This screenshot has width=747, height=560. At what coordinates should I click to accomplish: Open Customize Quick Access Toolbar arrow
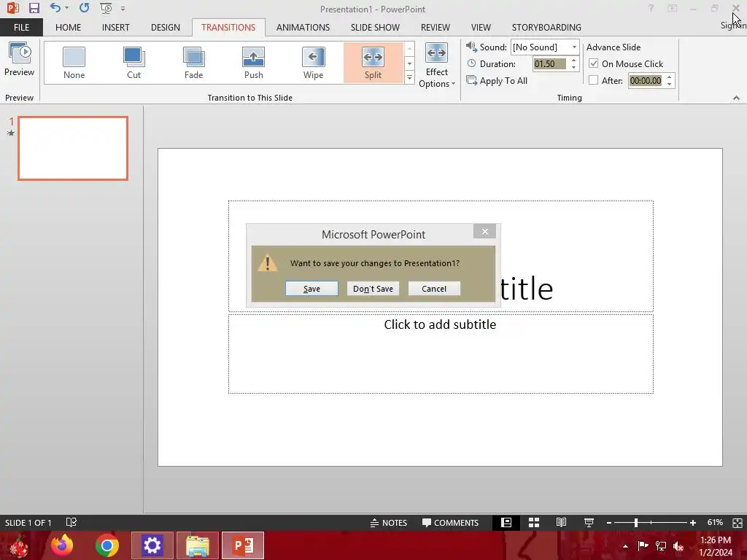coord(123,9)
